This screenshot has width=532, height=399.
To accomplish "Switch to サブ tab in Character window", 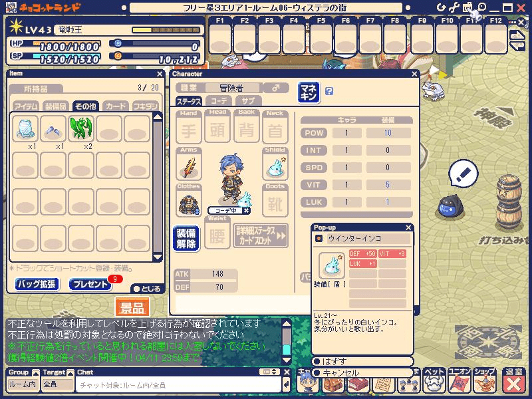I will (x=248, y=101).
